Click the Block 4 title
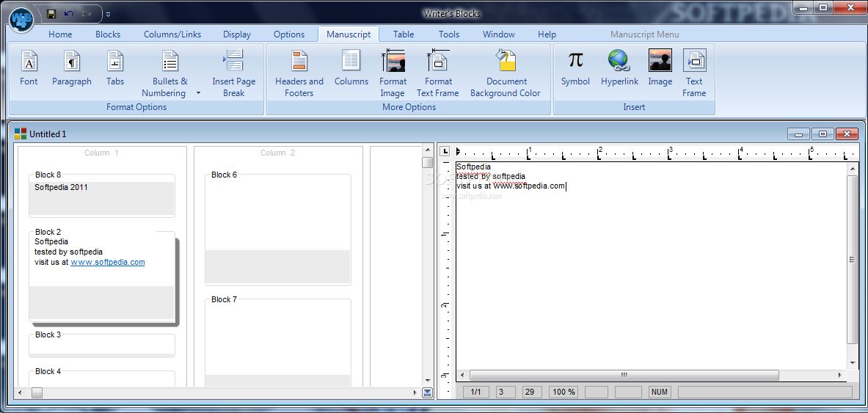868x413 pixels. [48, 371]
